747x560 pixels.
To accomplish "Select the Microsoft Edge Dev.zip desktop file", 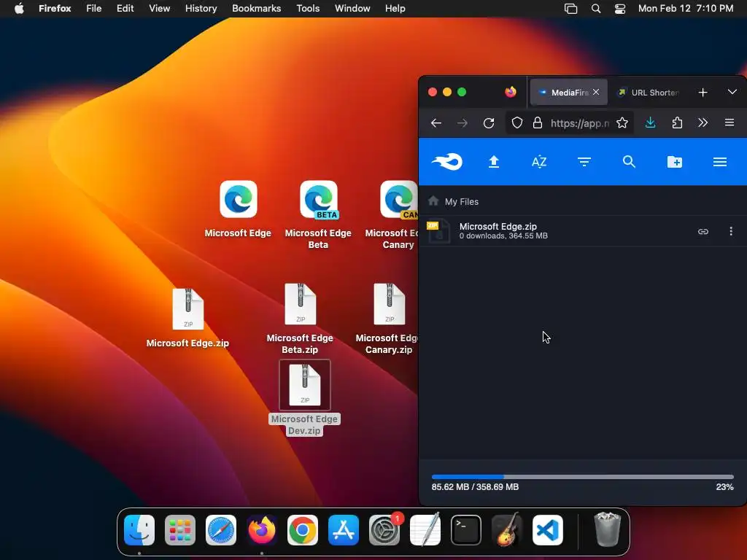I will (x=305, y=385).
